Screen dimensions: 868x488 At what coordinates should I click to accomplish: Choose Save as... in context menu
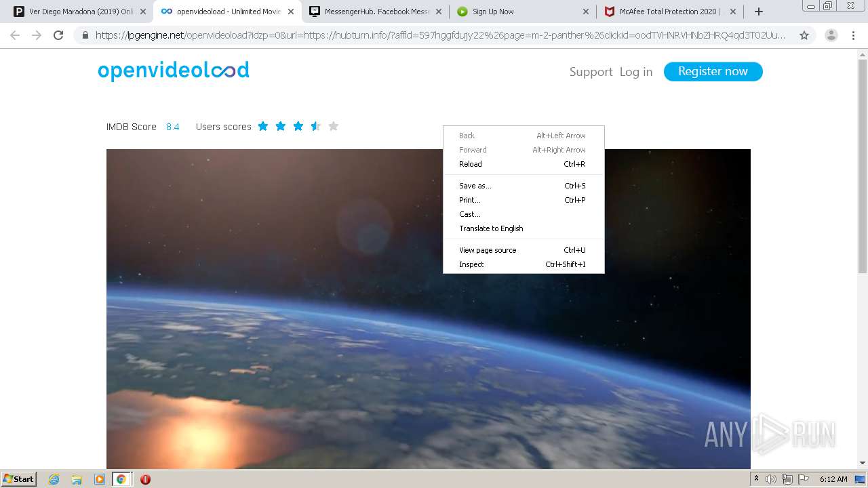pos(524,186)
